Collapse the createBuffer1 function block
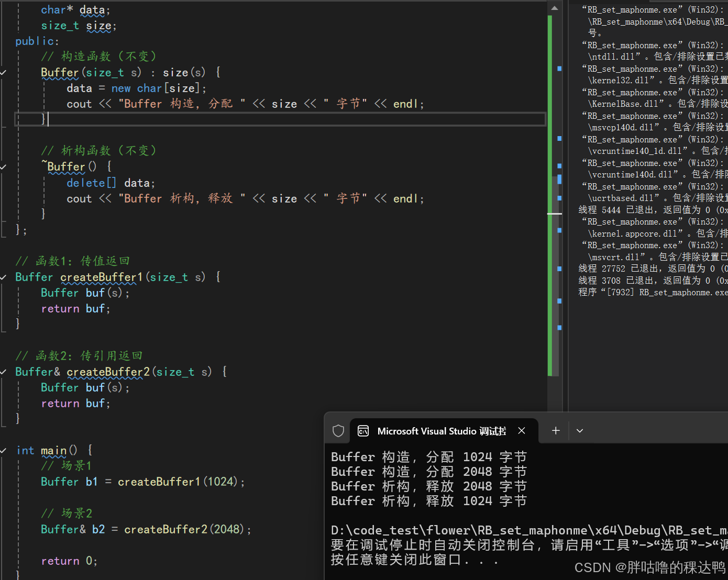The image size is (728, 580). pyautogui.click(x=3, y=277)
